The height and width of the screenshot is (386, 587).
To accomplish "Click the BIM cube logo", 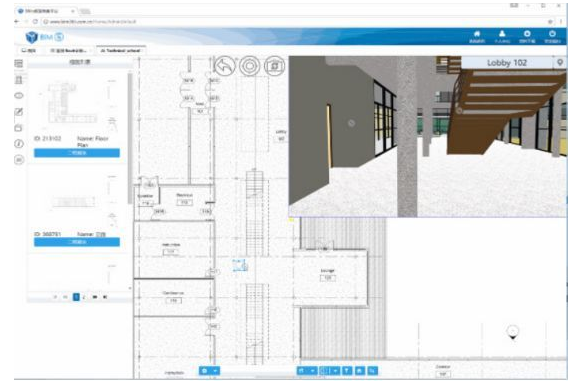I will [32, 37].
